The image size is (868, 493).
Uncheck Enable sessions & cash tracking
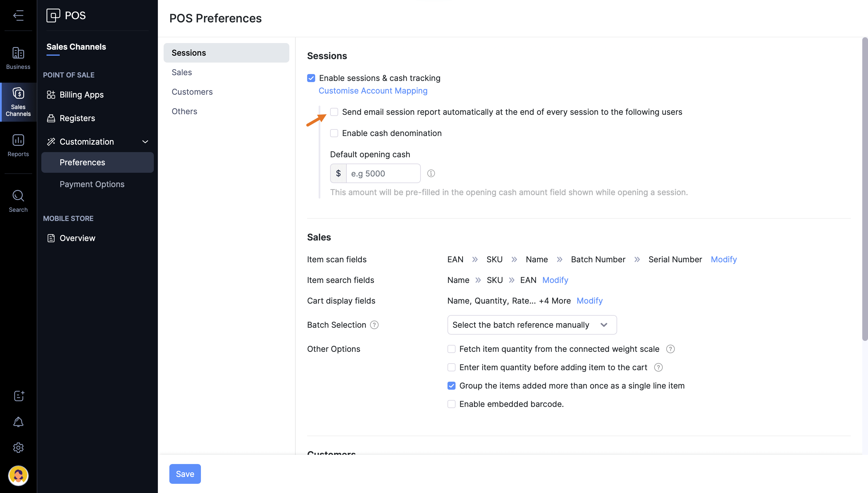point(311,78)
